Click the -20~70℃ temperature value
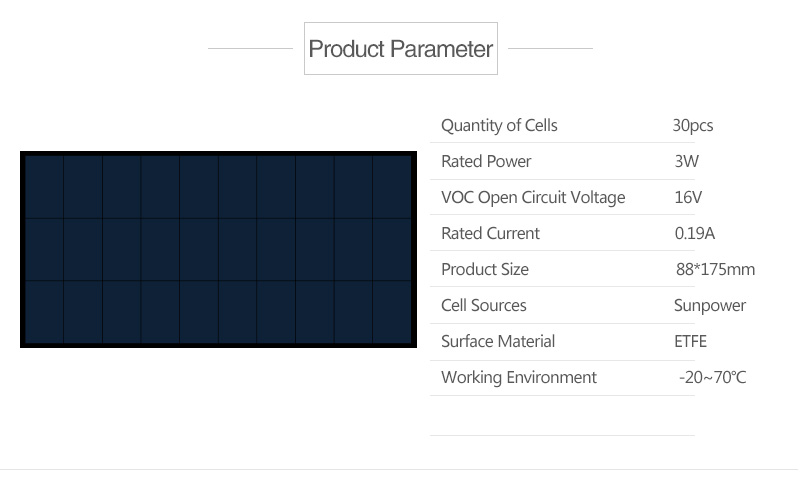This screenshot has height=480, width=800. (x=712, y=377)
